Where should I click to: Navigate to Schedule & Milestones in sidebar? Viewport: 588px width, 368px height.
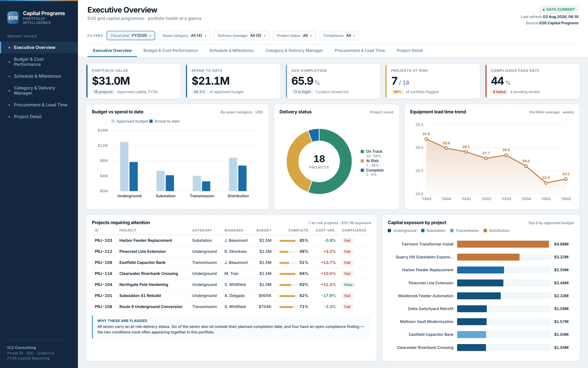click(x=39, y=76)
